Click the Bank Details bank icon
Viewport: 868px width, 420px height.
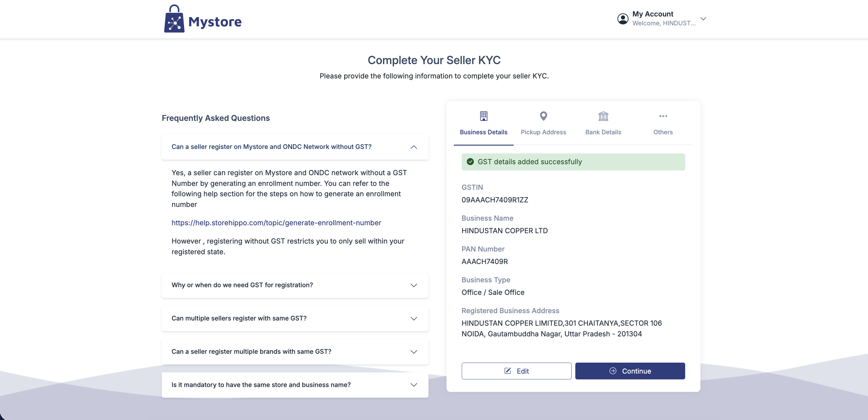pos(603,116)
